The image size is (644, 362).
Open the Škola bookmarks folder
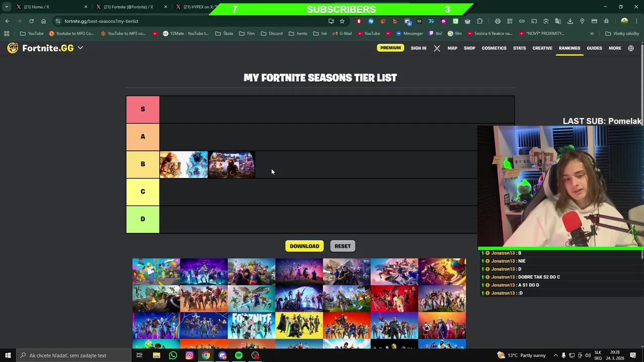[224, 34]
